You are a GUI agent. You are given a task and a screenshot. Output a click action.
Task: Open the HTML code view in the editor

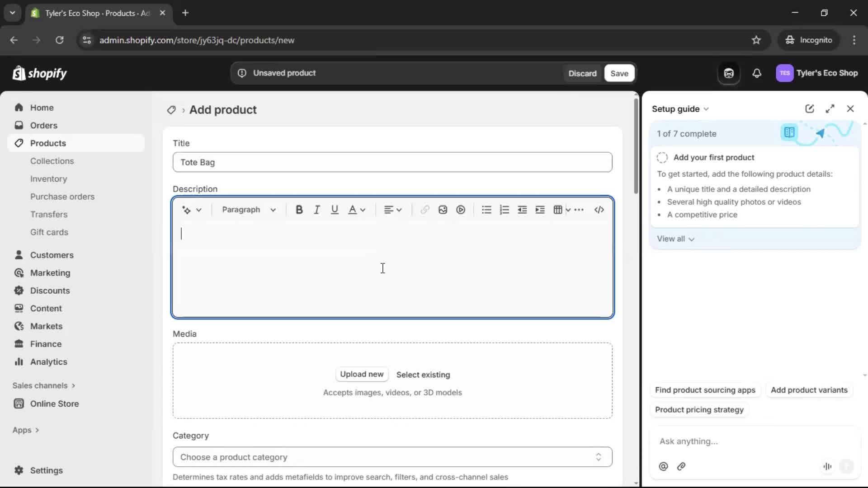click(599, 210)
